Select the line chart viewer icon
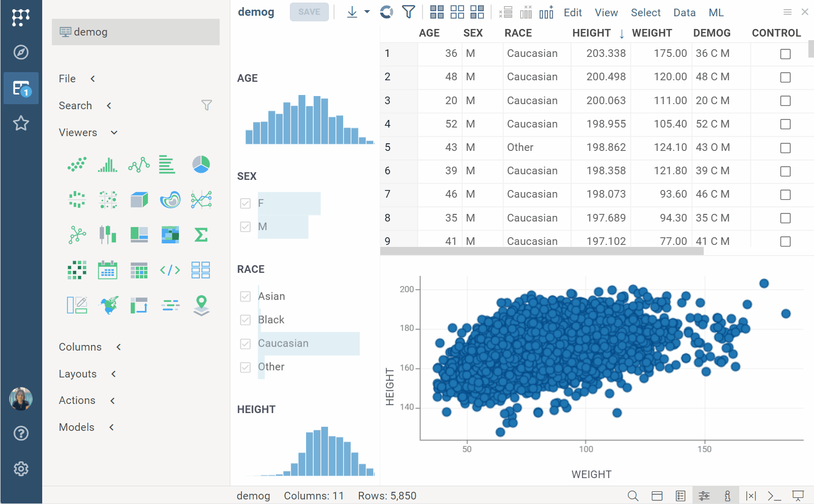Screen dimensions: 814x504 point(139,165)
